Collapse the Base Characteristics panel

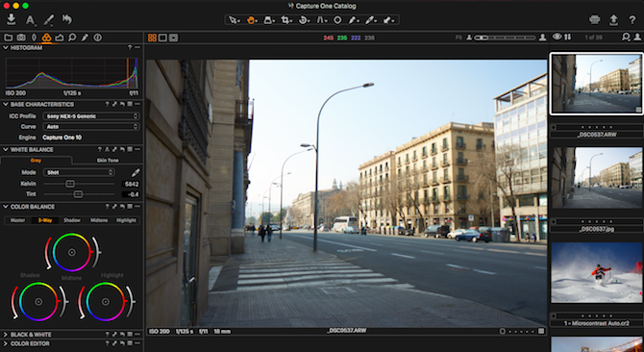(6, 104)
